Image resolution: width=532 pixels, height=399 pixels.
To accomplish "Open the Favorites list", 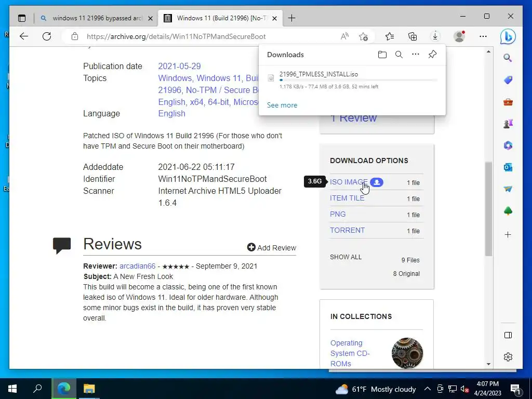I will click(x=390, y=36).
